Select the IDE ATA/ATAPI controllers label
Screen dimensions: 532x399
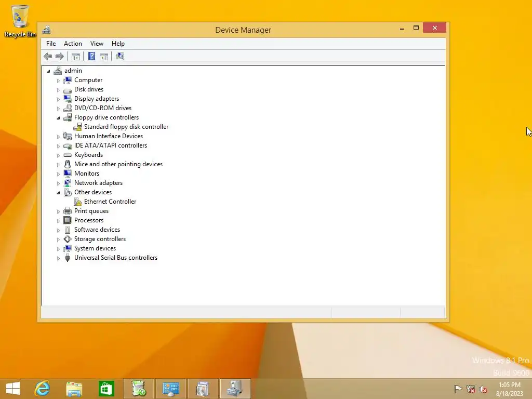[x=111, y=145]
